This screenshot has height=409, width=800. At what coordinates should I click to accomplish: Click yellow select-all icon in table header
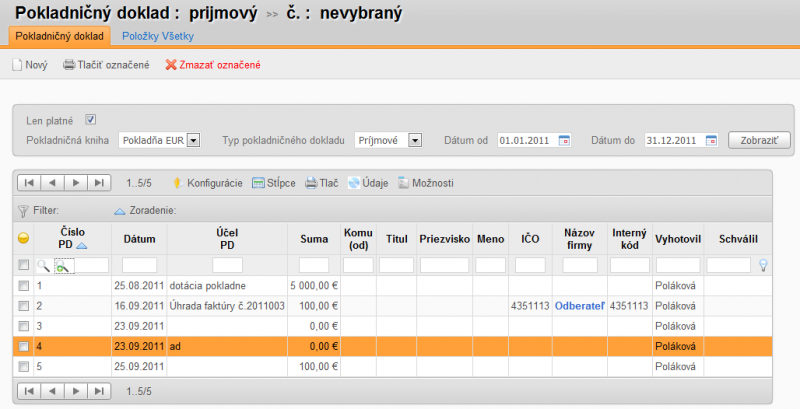click(23, 238)
